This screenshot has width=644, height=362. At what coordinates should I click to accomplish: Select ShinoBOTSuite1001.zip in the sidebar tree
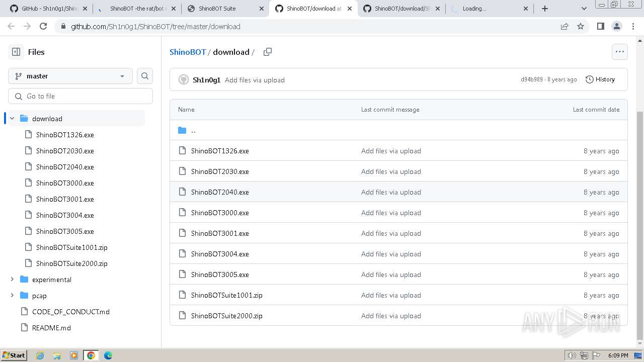click(72, 247)
